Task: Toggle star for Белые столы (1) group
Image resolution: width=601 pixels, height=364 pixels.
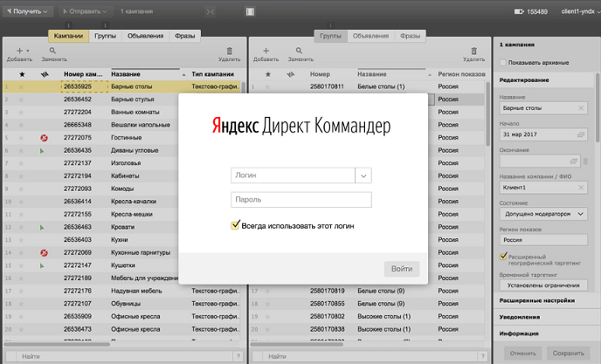Action: (x=267, y=87)
